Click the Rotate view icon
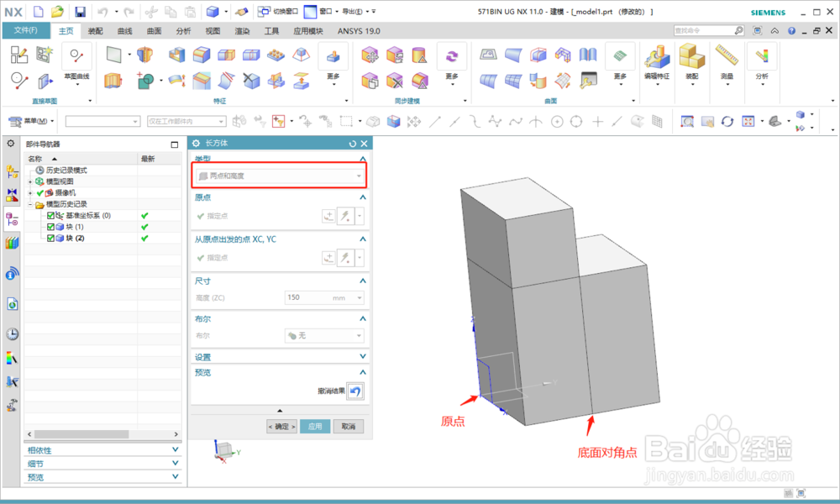840x504 pixels. (x=727, y=122)
